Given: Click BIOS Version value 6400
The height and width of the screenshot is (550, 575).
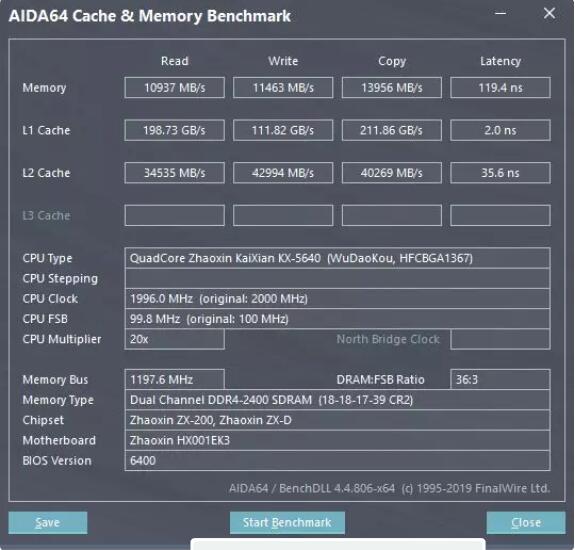Looking at the screenshot, I should (x=337, y=461).
